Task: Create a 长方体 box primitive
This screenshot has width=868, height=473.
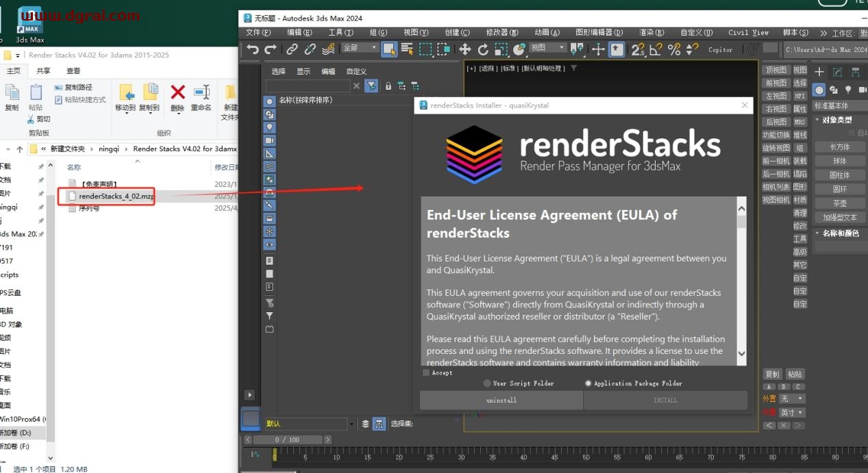Action: pos(840,147)
